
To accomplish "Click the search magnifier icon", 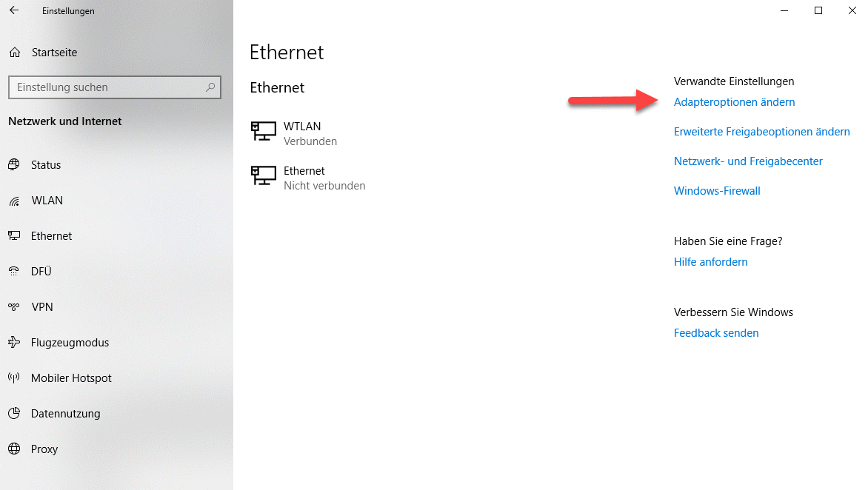I will (x=211, y=87).
